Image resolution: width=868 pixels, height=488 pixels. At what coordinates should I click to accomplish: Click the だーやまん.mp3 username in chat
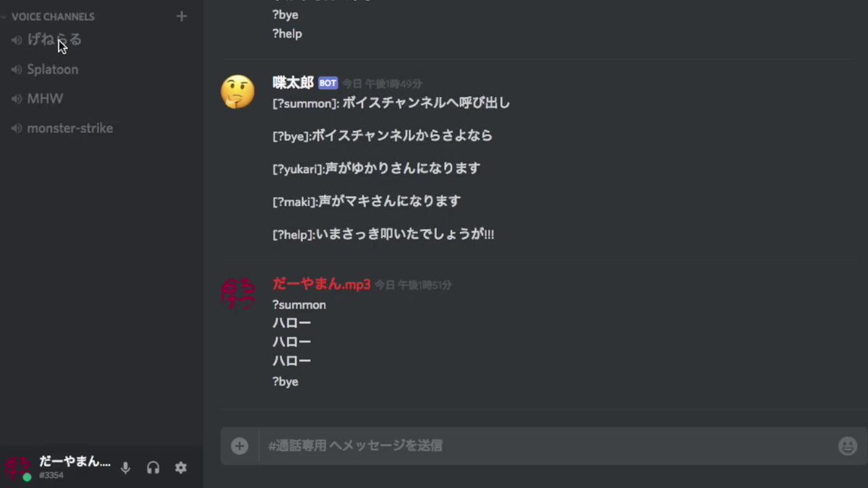(x=321, y=284)
